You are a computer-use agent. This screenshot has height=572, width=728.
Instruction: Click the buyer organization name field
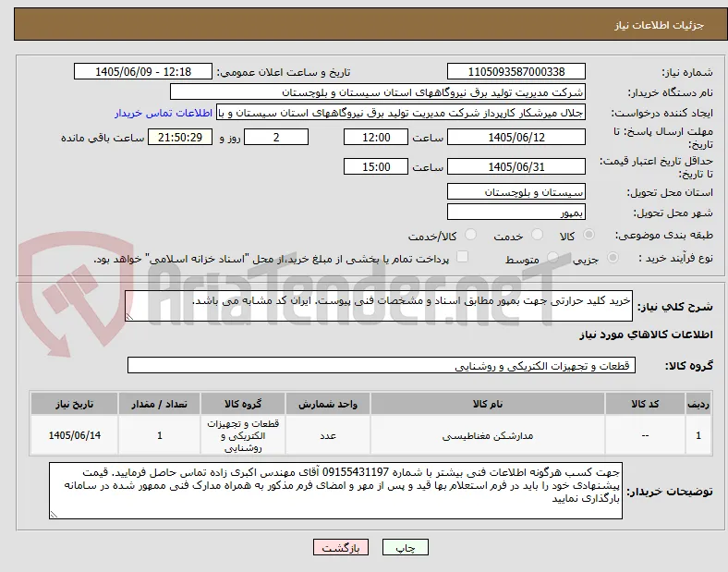click(378, 91)
